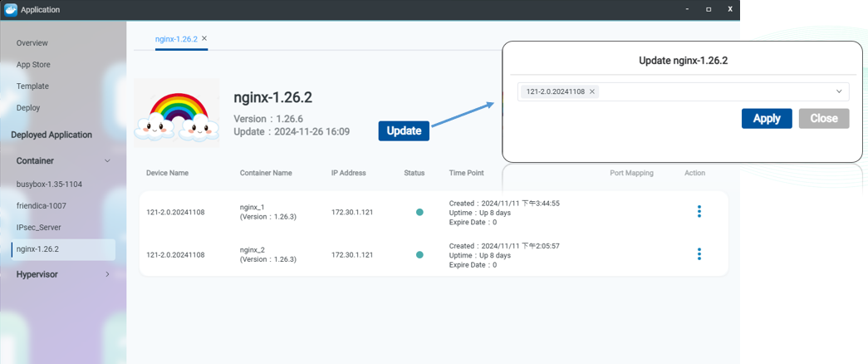
Task: Click device name in nginx_2 row
Action: (x=175, y=255)
